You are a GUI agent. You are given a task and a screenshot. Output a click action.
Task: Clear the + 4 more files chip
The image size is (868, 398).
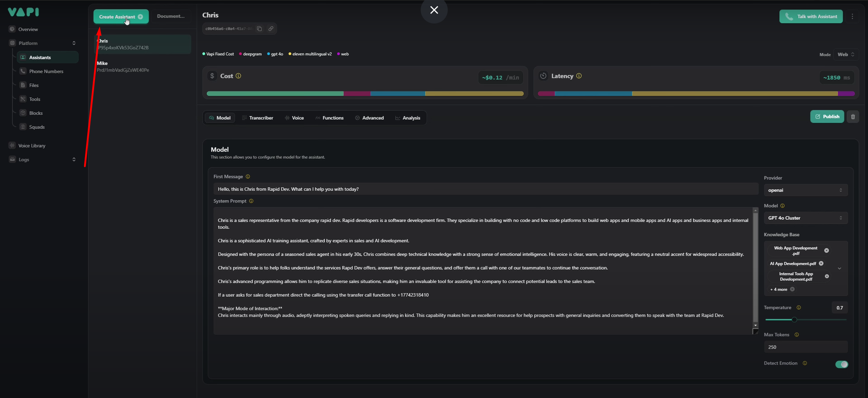coord(792,289)
